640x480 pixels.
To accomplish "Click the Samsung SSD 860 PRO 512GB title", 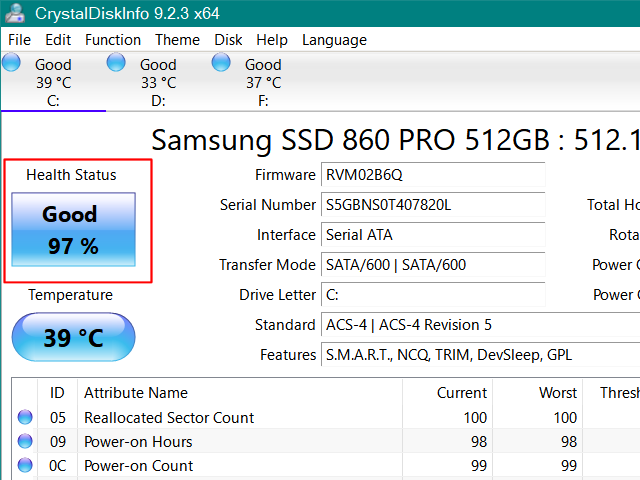I will (396, 140).
